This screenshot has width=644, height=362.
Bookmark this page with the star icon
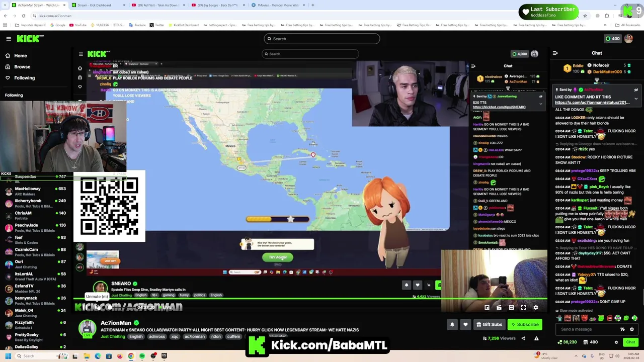585,16
